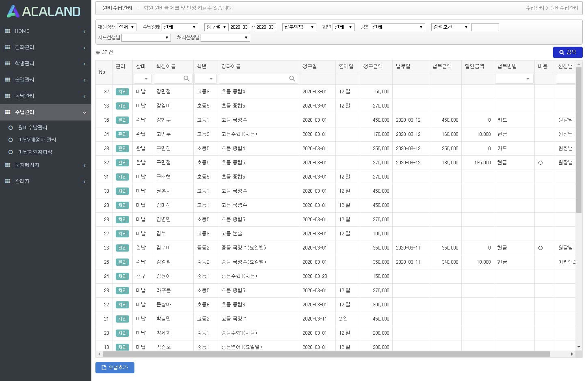The image size is (588, 381).
Task: Click the 검색 search button
Action: click(568, 52)
